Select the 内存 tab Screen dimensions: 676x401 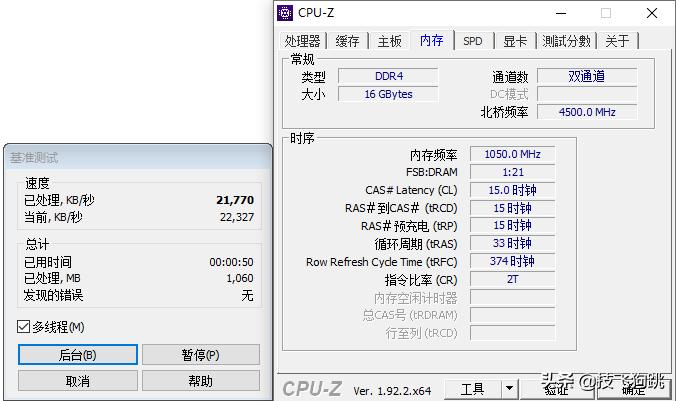coord(432,41)
